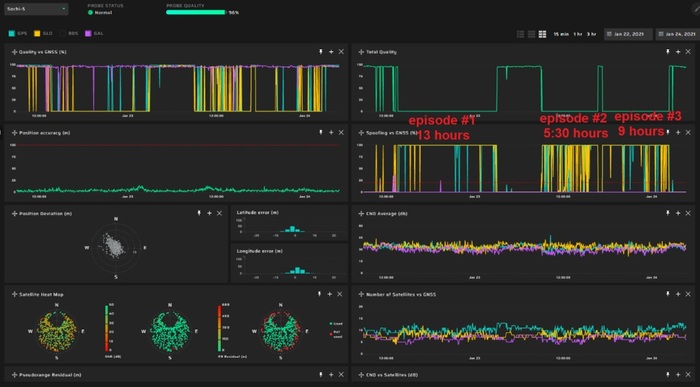Screen dimensions: 700x387
Task: Click the 'Used' legend entry in heat map
Action: click(336, 324)
